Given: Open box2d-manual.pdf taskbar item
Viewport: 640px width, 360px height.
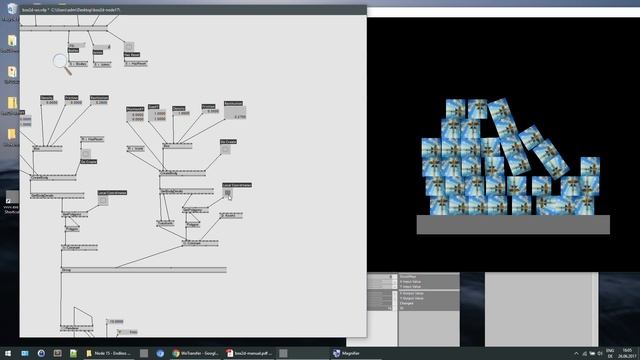Looking at the screenshot, I should (x=249, y=353).
